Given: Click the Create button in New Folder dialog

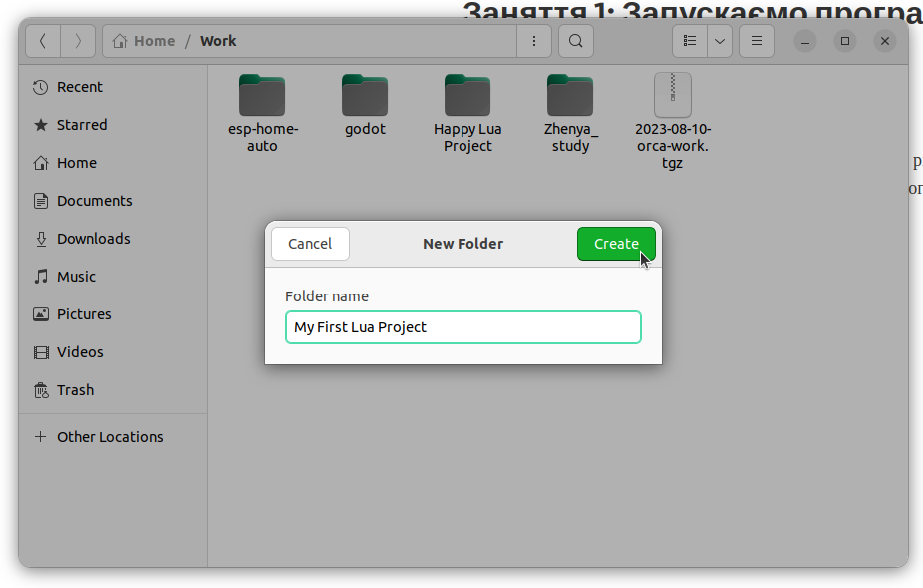Looking at the screenshot, I should (x=616, y=244).
